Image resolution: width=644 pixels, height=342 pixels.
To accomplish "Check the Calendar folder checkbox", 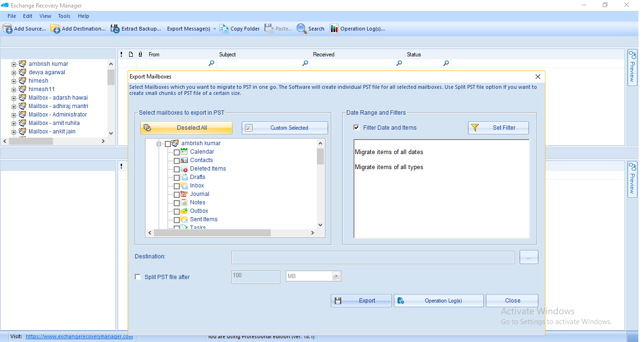I will pos(176,152).
